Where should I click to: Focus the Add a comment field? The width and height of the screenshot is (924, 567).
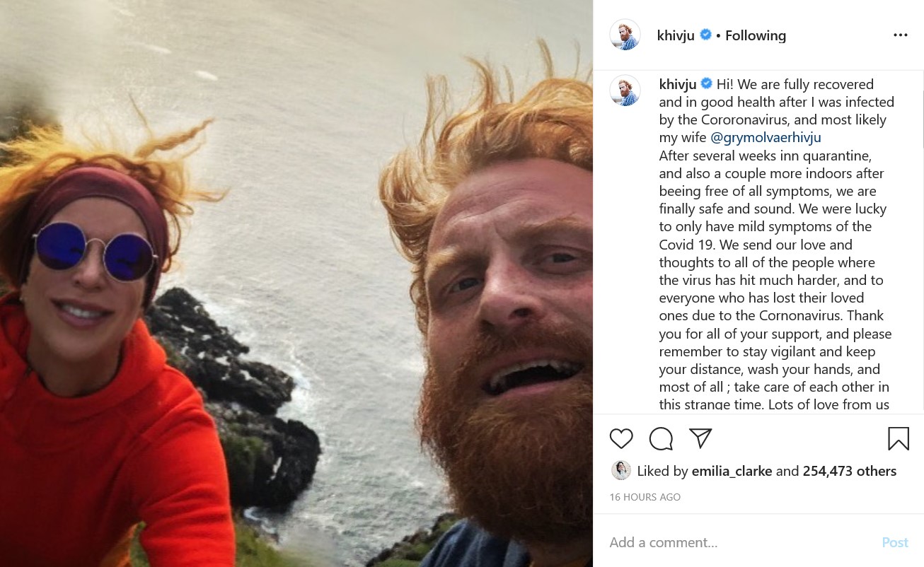[x=736, y=542]
